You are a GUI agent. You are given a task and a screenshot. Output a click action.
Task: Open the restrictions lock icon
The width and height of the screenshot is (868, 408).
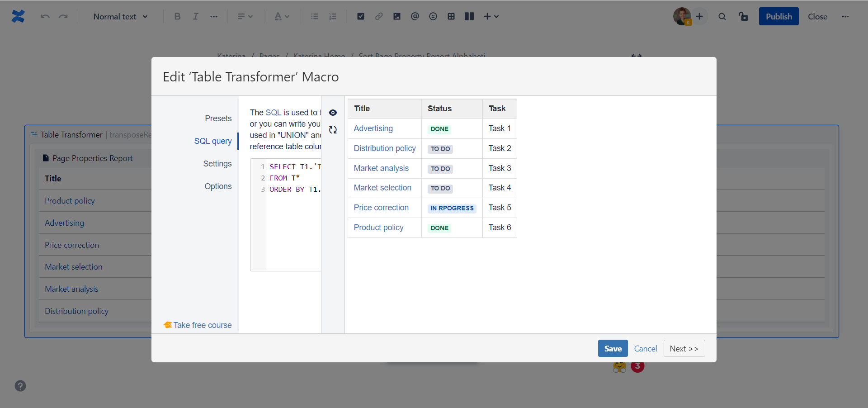(743, 16)
